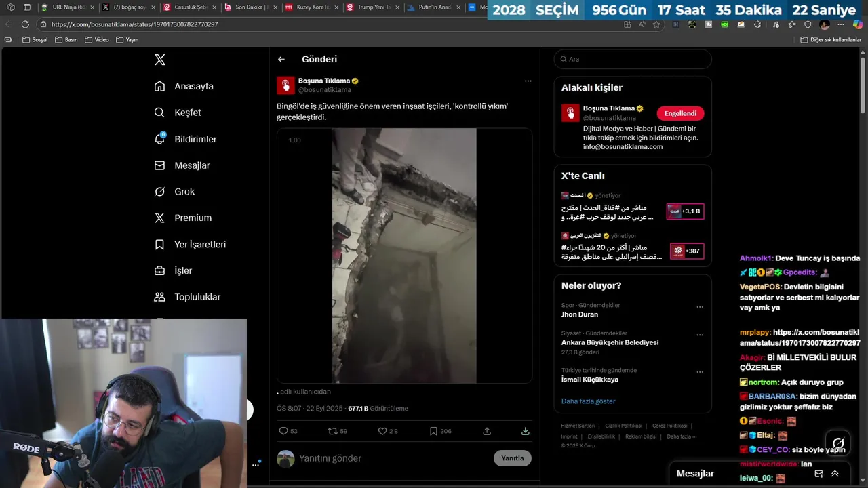
Task: Click the red Engellendi button
Action: [680, 113]
